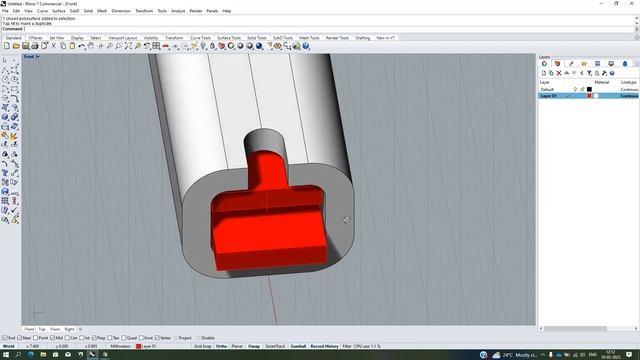
Task: Click the Layers panel horizontal scrollbar
Action: pyautogui.click(x=575, y=329)
